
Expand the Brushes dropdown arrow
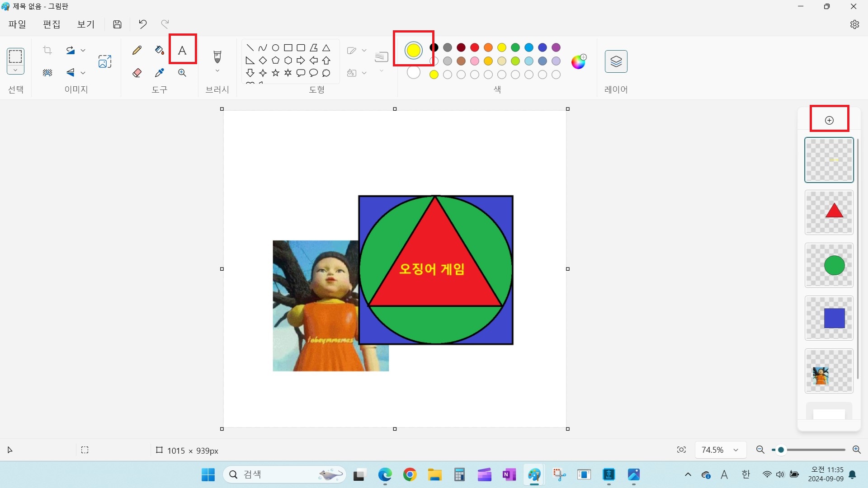point(217,71)
